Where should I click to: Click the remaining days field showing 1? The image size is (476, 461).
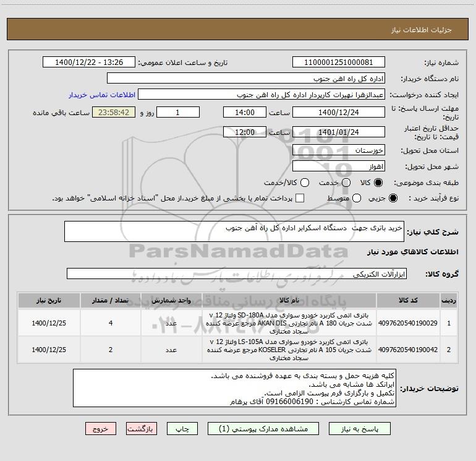coord(178,112)
